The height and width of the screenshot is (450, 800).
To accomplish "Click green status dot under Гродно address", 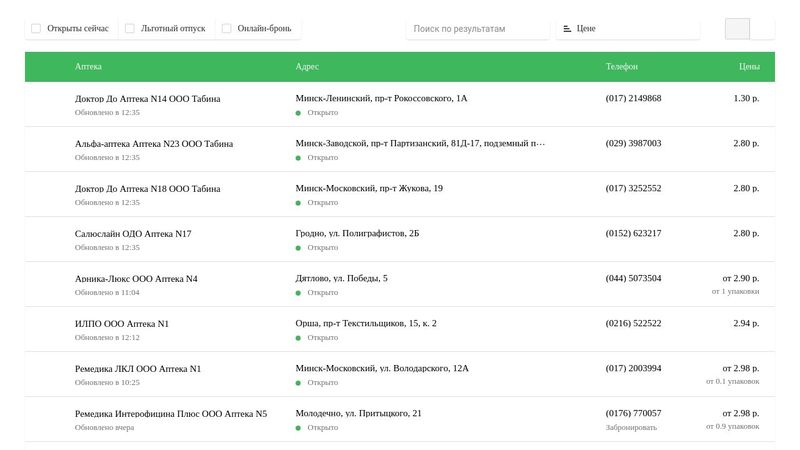I will coord(298,248).
